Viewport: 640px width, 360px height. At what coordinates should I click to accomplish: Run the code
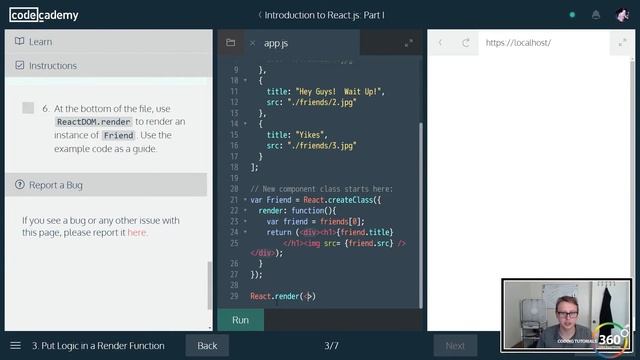(x=240, y=320)
